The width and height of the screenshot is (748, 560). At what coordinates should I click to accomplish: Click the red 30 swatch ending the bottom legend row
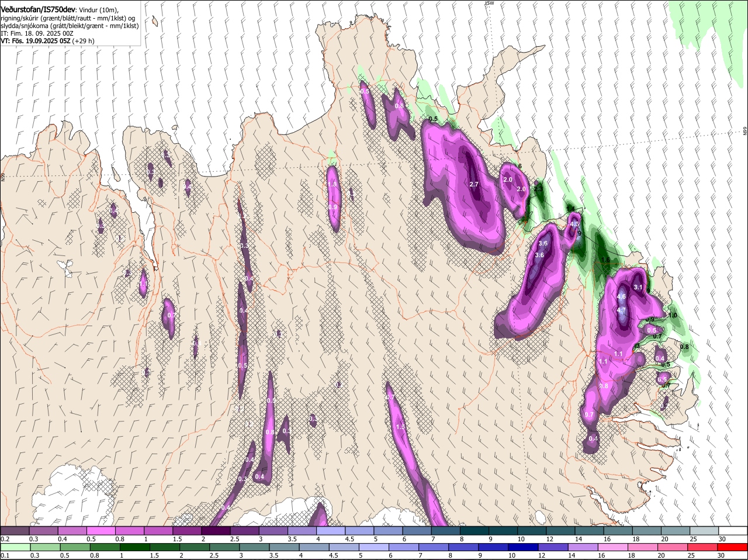pyautogui.click(x=733, y=547)
